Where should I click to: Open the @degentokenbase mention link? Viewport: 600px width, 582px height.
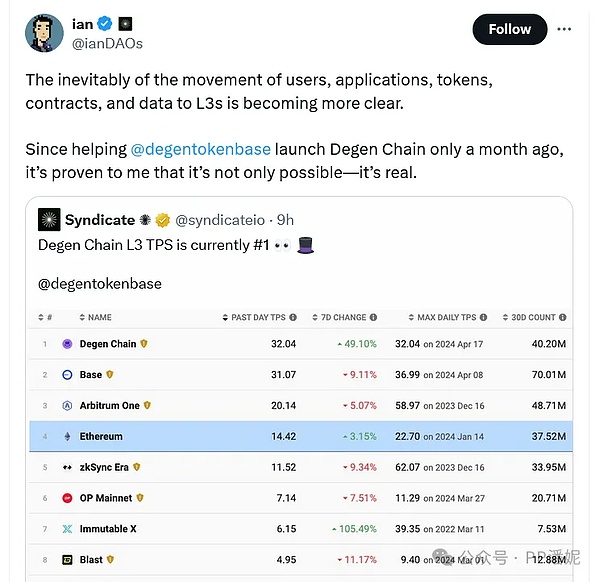click(201, 149)
